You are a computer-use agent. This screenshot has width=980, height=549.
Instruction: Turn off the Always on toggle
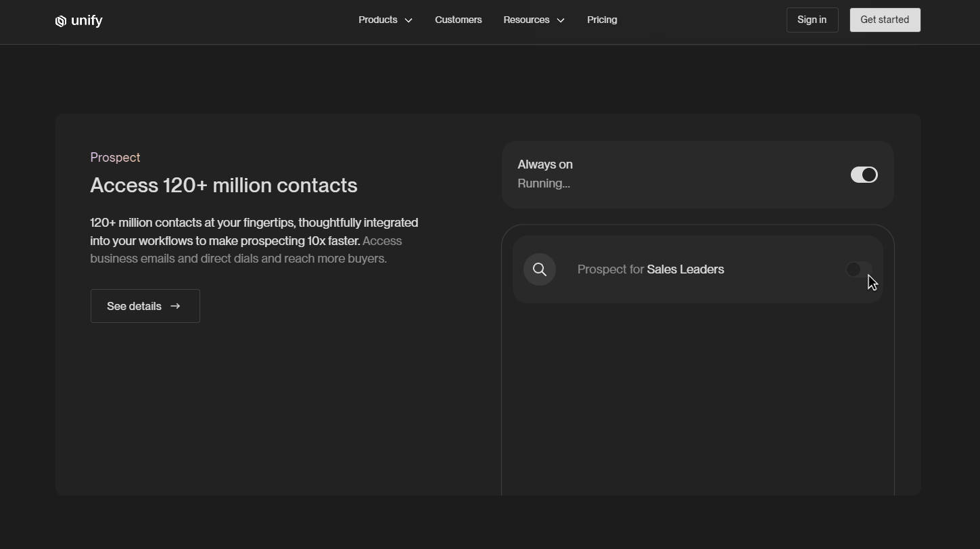click(864, 175)
